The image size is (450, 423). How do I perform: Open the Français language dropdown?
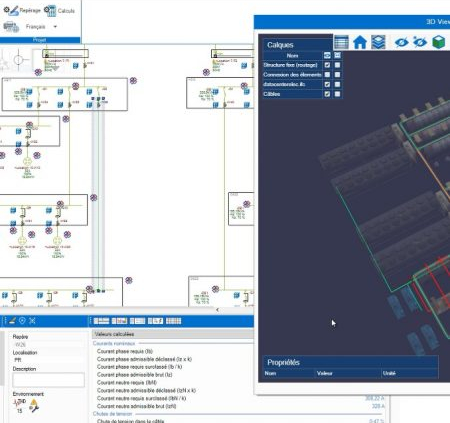coord(55,27)
